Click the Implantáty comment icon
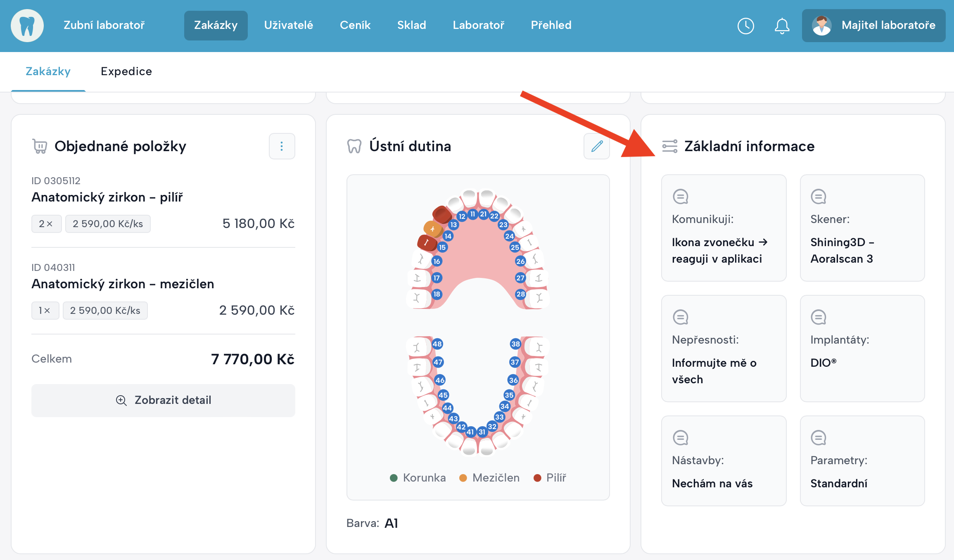The image size is (954, 560). [x=818, y=317]
